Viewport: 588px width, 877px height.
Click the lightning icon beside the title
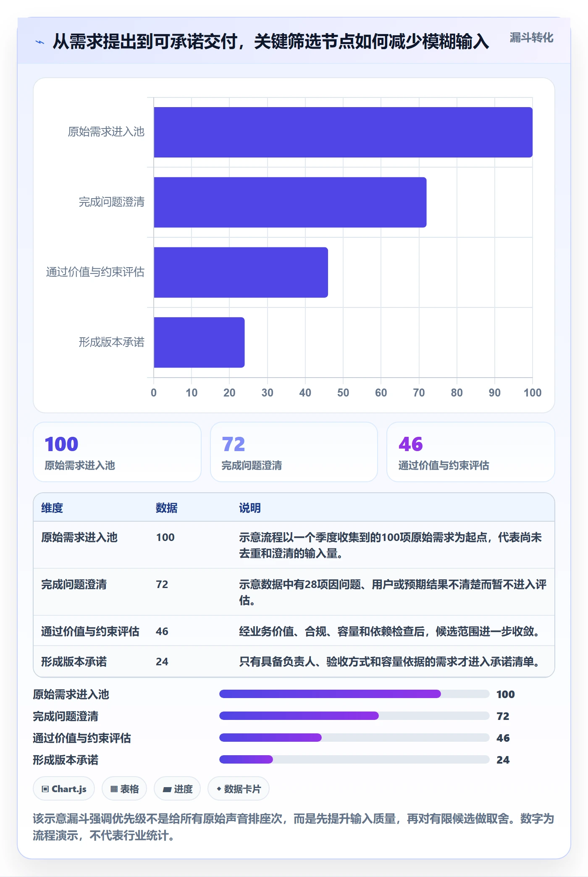[x=40, y=42]
